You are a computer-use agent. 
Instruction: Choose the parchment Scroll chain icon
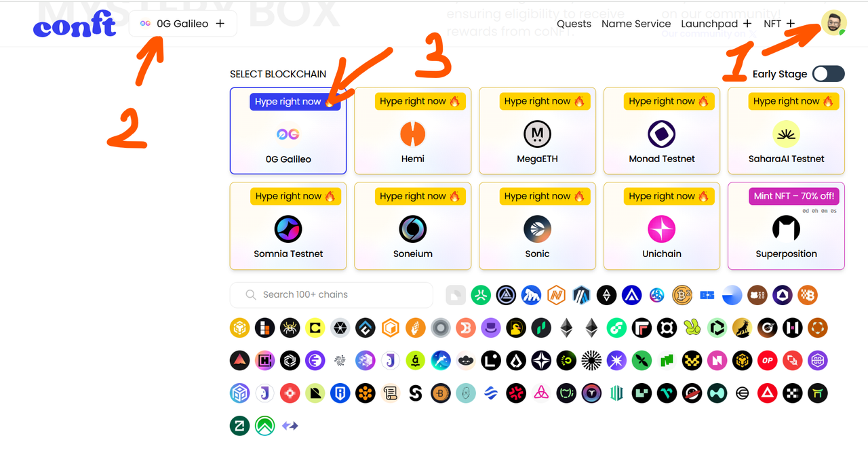[391, 393]
